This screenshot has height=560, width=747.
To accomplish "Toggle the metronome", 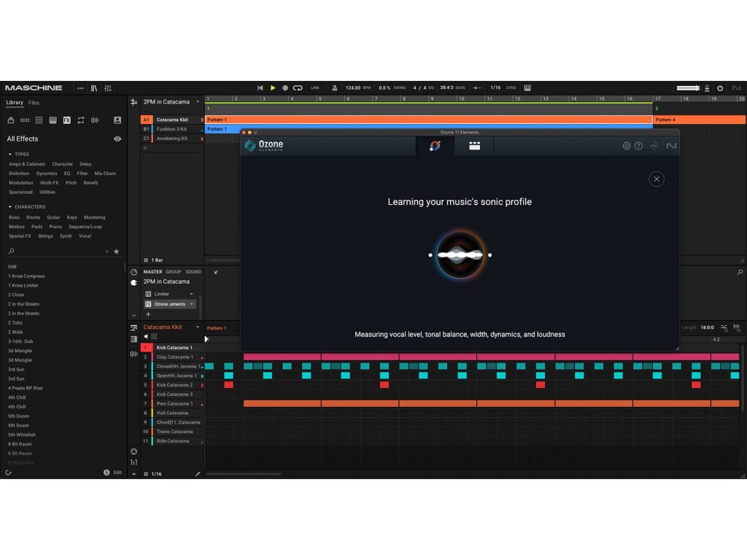I will (334, 87).
